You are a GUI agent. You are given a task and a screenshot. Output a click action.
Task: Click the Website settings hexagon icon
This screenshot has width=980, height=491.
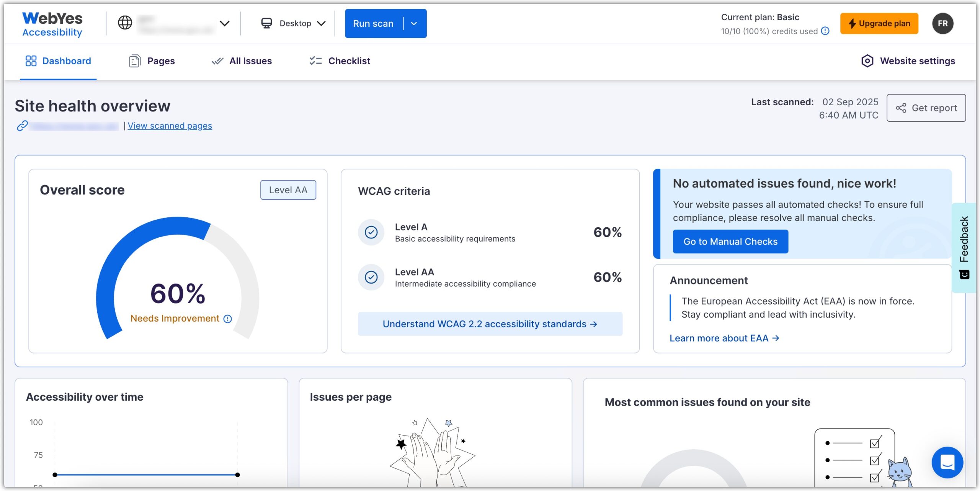coord(867,61)
